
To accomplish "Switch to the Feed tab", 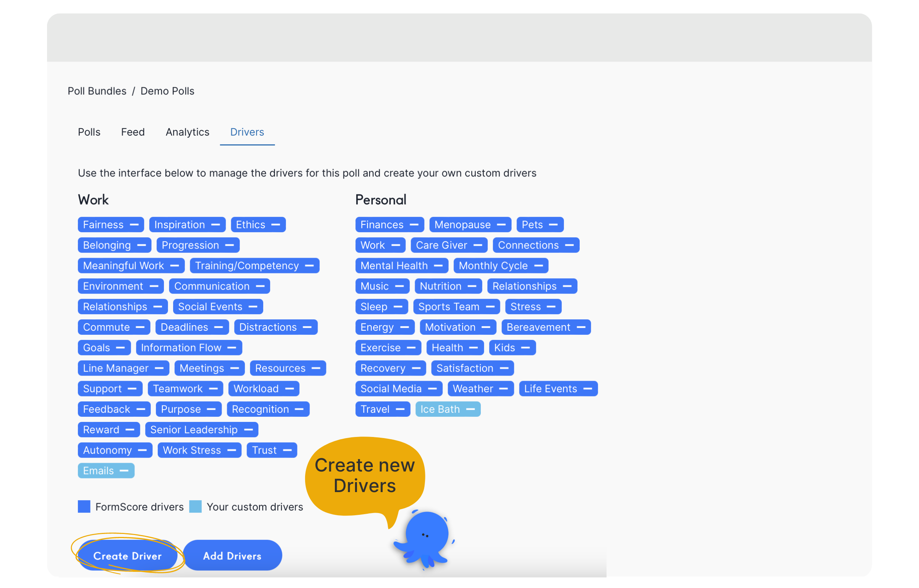I will (x=133, y=132).
